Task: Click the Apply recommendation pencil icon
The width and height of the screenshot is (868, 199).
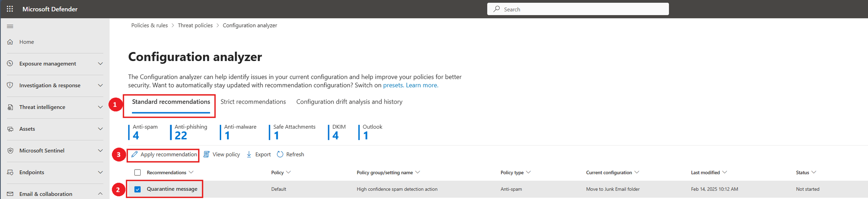Action: coord(134,154)
